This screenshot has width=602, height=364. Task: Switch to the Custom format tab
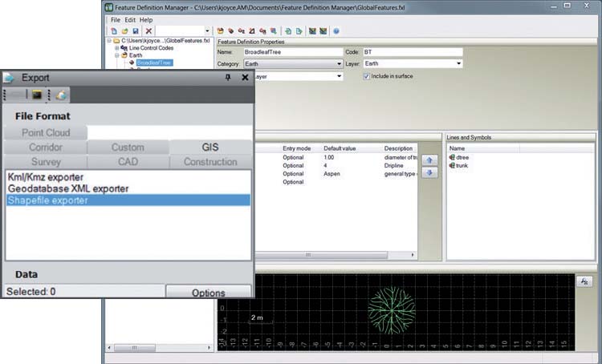tap(128, 148)
